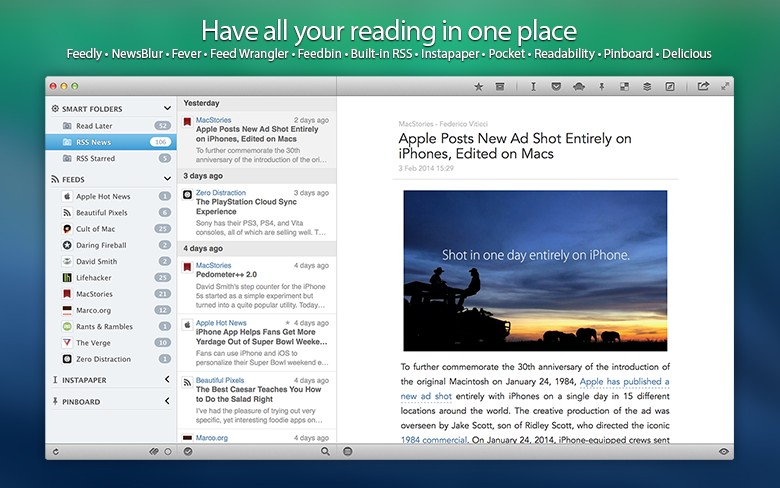Save article to Pinboard with pin icon

pos(602,87)
